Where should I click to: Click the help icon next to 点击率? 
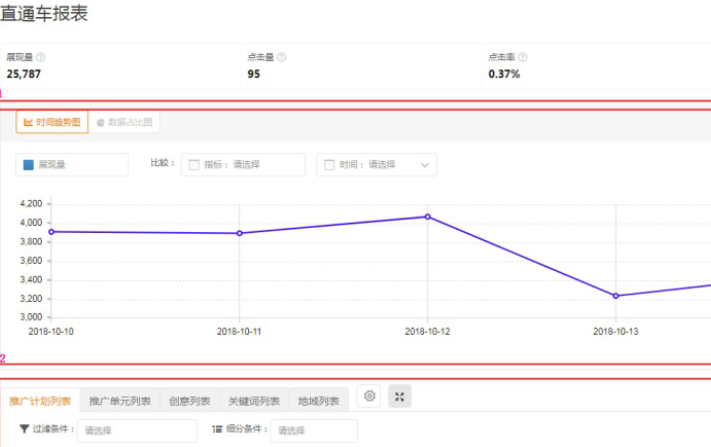pyautogui.click(x=523, y=58)
